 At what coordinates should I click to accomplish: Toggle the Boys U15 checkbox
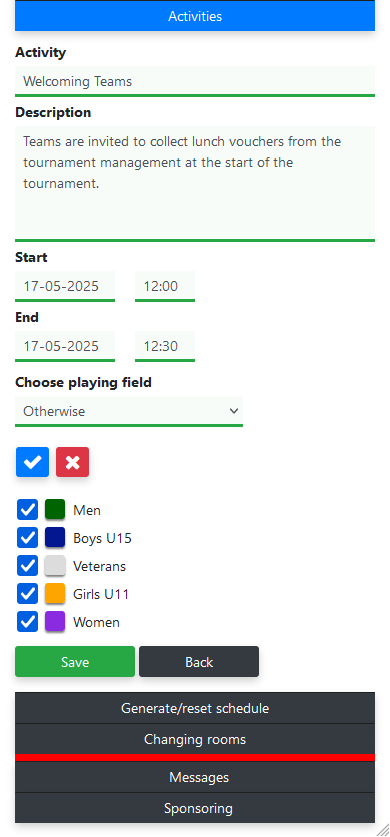click(x=27, y=538)
